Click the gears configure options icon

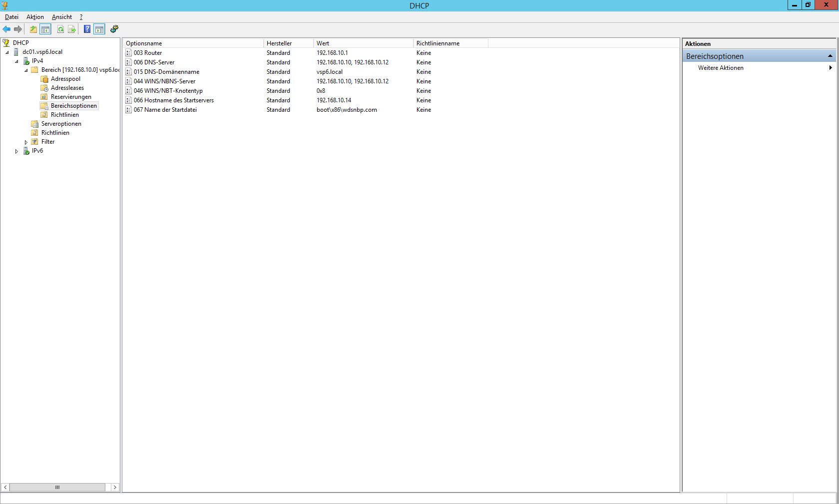(x=114, y=29)
